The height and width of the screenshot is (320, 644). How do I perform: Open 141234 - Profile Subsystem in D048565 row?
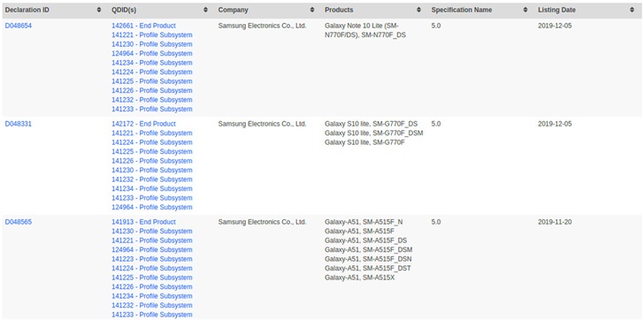point(152,296)
